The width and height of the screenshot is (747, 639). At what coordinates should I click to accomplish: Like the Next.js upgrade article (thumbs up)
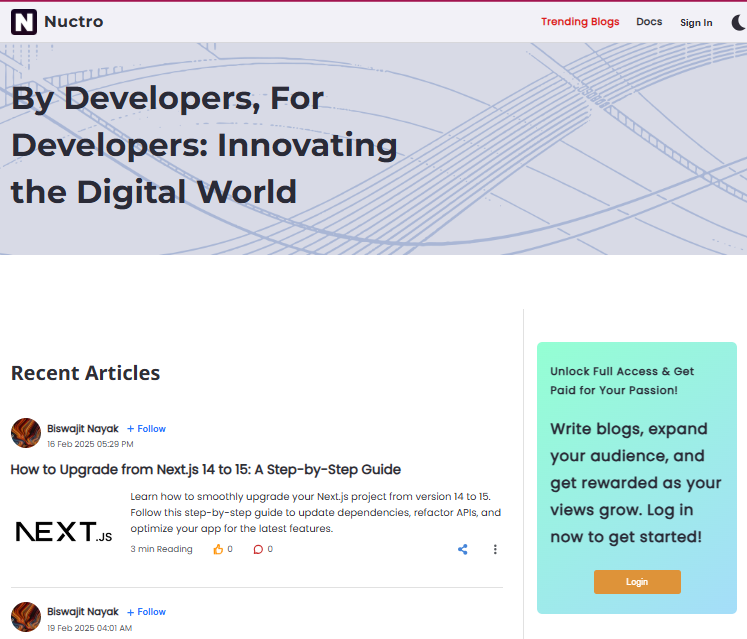coord(218,549)
